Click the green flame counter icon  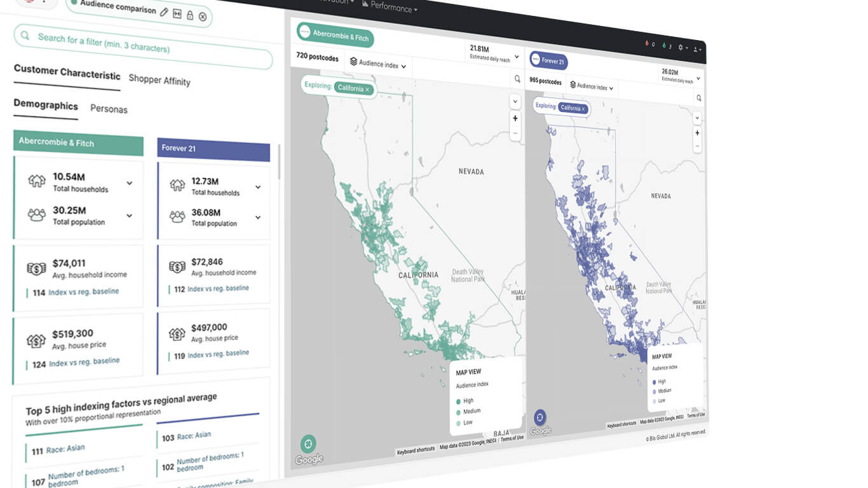tap(663, 46)
